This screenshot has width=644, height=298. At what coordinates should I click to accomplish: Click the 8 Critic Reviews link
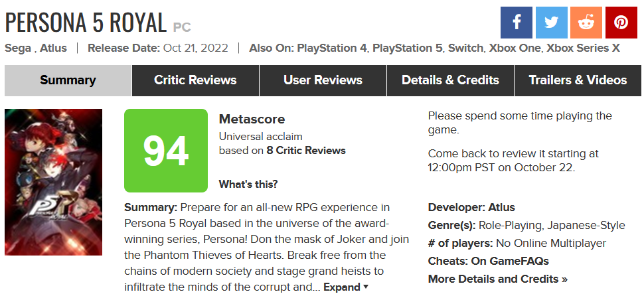click(305, 151)
